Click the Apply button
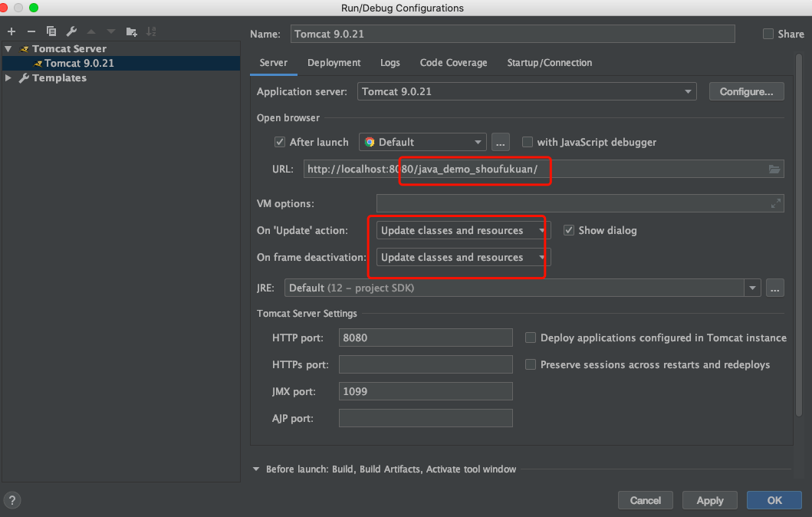The width and height of the screenshot is (812, 517). click(710, 500)
